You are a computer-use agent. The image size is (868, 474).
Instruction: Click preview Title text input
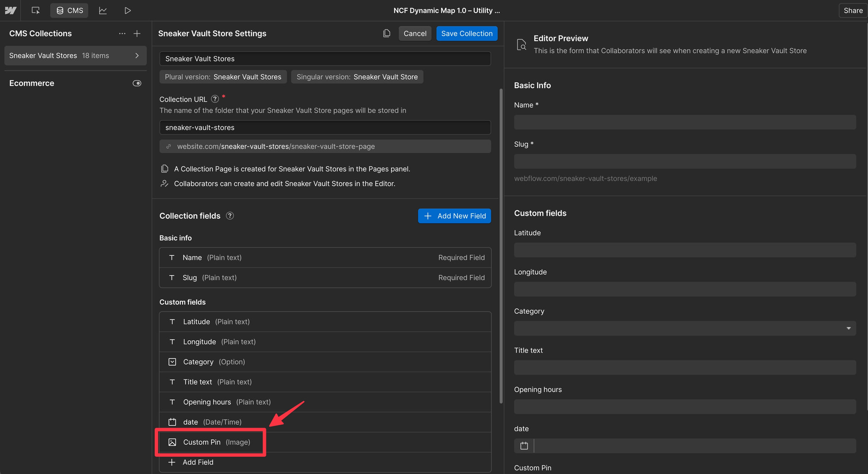point(685,367)
